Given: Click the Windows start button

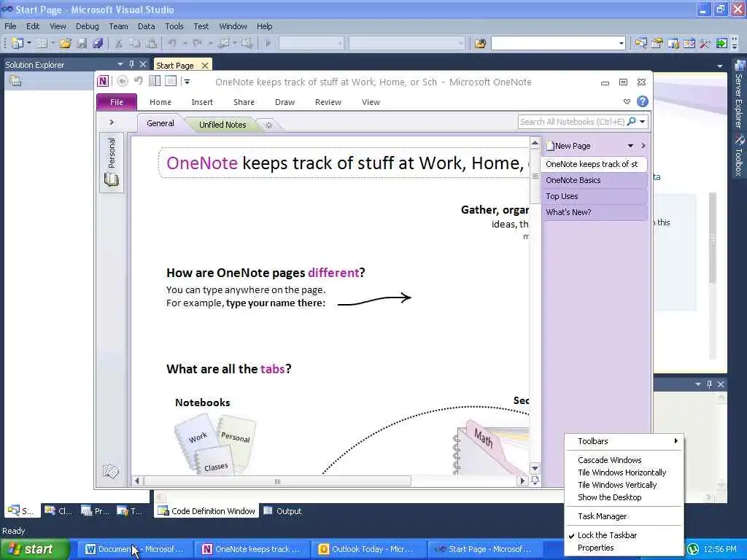Looking at the screenshot, I should tap(34, 549).
